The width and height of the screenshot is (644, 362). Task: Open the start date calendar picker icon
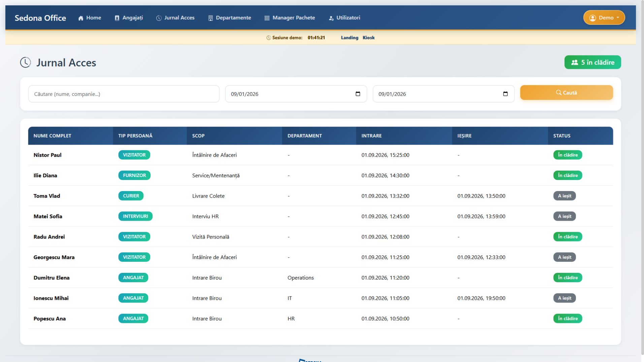point(358,94)
